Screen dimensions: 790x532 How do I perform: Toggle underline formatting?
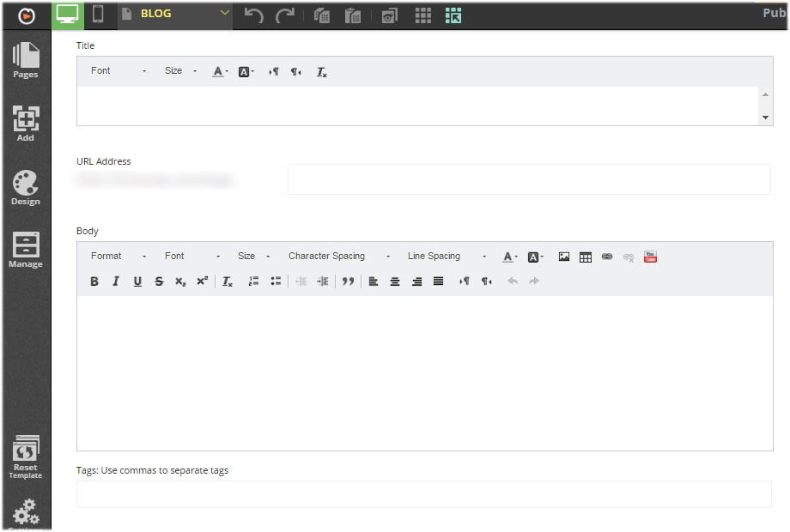[x=137, y=281]
